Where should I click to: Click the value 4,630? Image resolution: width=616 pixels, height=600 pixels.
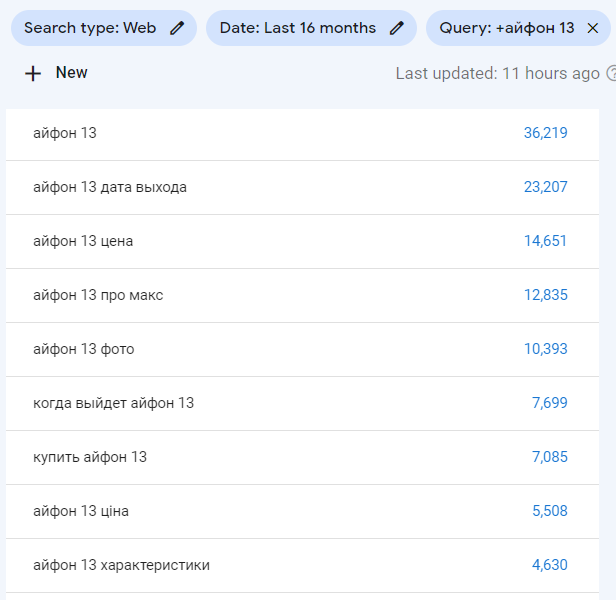[x=550, y=565]
